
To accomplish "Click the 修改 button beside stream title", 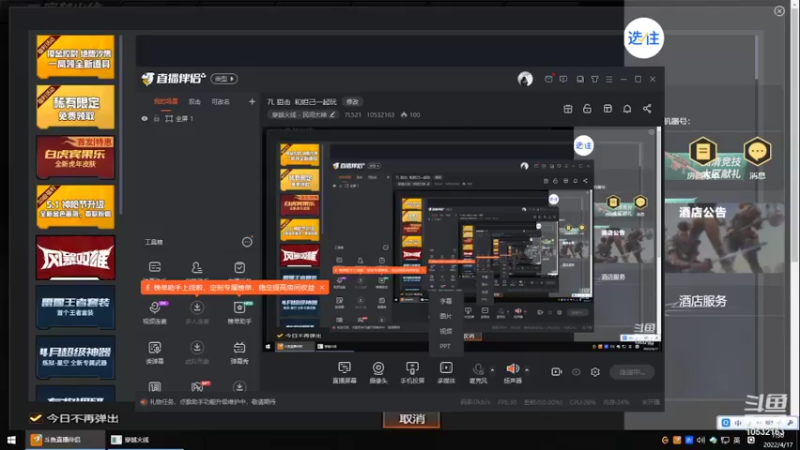I will (x=352, y=102).
